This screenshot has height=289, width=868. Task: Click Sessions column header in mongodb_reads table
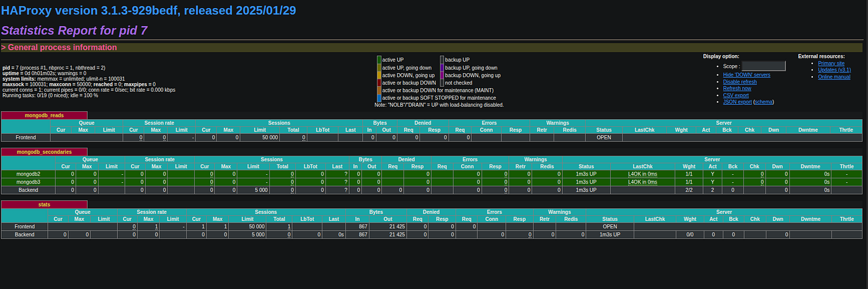coord(280,123)
